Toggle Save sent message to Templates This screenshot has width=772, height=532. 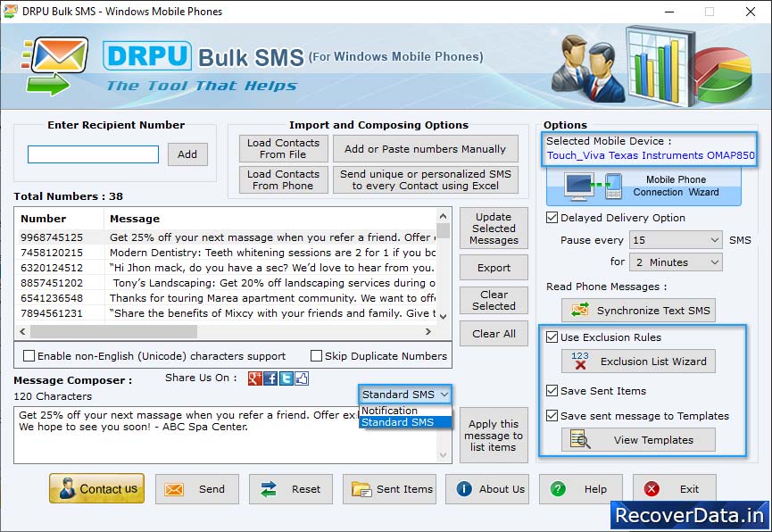tap(552, 415)
